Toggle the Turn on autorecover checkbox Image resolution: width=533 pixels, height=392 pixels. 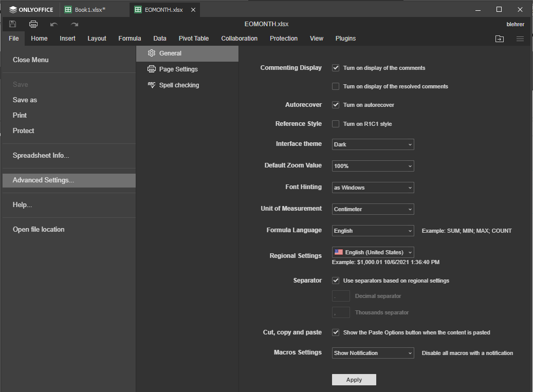336,105
